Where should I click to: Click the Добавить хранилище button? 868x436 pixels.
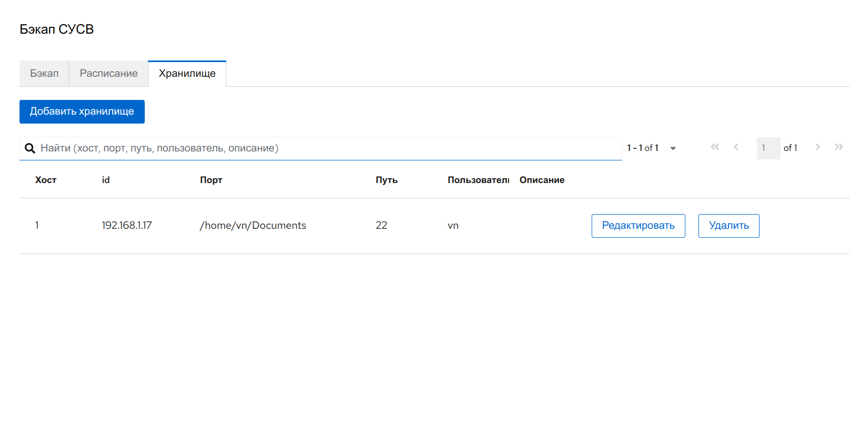pos(82,111)
